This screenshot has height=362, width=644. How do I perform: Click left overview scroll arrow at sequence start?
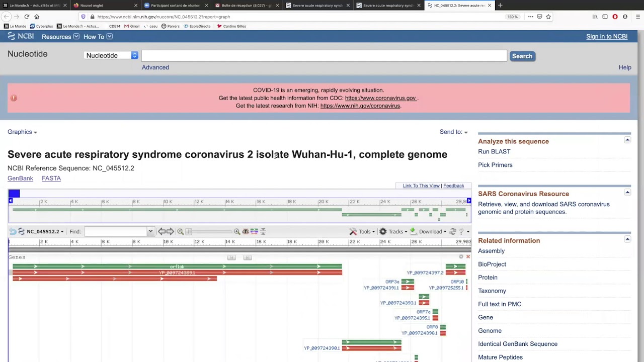(x=11, y=201)
